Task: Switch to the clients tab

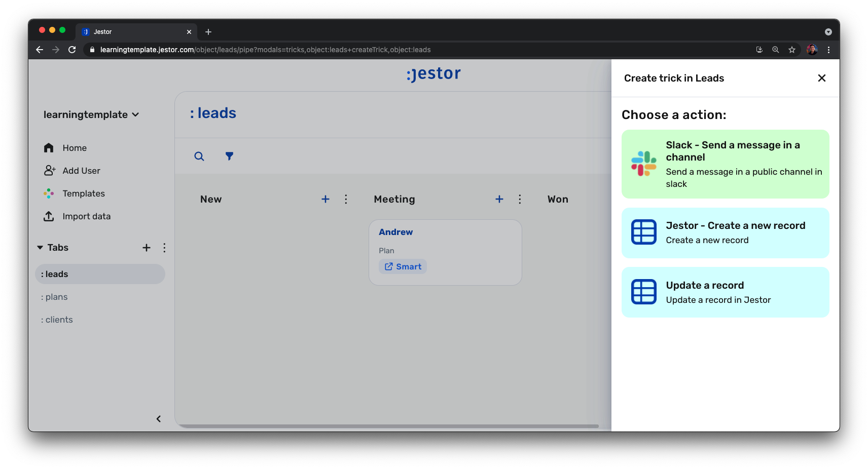Action: (x=57, y=320)
